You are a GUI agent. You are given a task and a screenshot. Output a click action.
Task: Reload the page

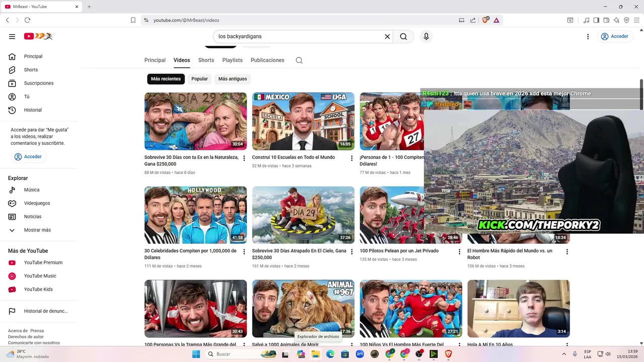[27, 20]
